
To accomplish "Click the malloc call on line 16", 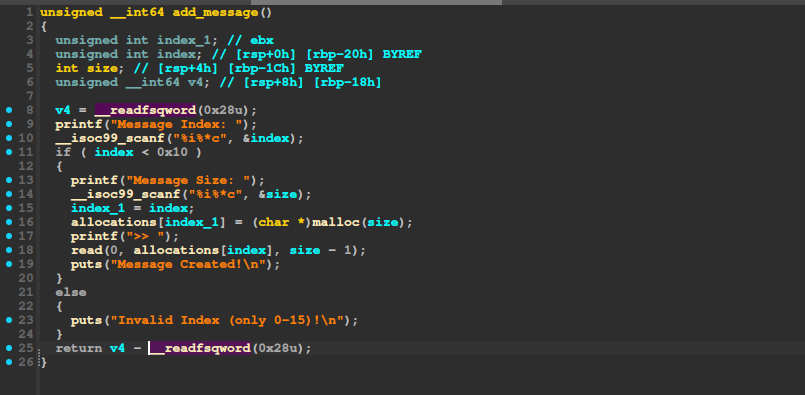I will (x=332, y=222).
